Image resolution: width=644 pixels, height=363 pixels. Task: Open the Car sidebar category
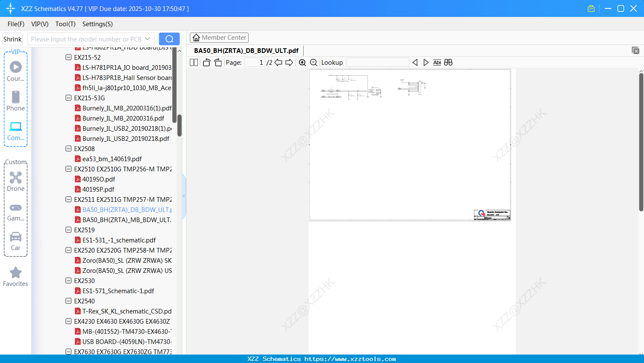point(16,241)
